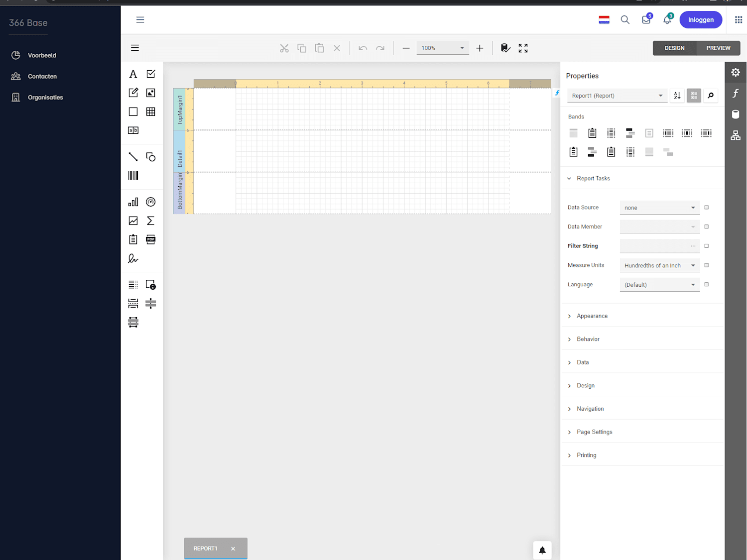Switch to the PREVIEW tab
Screen dimensions: 747x560
[718, 48]
